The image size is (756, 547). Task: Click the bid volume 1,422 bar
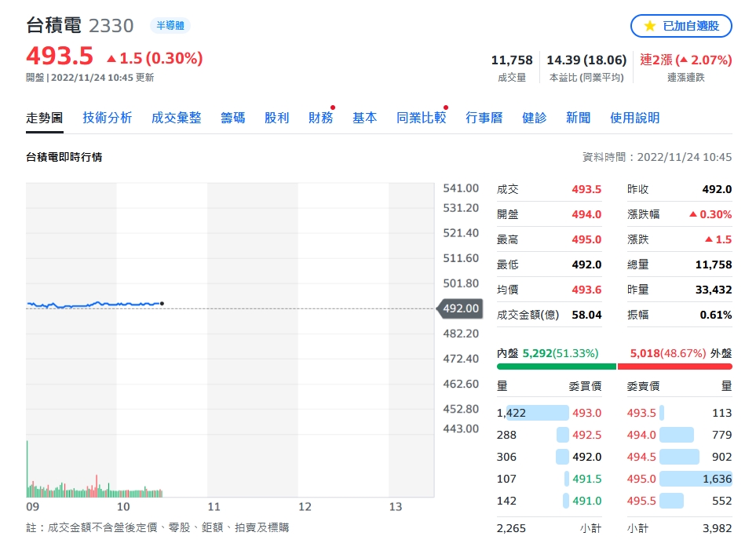pos(537,413)
